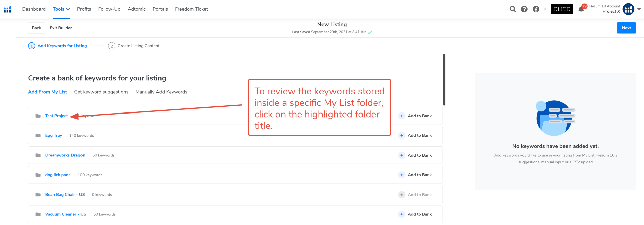The width and height of the screenshot is (644, 225).
Task: Click the plus icon for Dreamworks Dragon
Action: 402,155
